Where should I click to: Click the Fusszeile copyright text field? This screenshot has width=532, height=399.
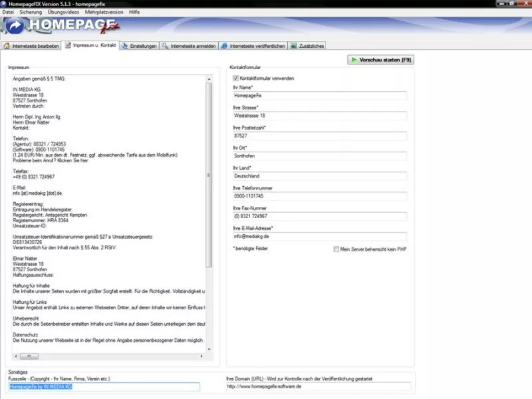[x=104, y=386]
